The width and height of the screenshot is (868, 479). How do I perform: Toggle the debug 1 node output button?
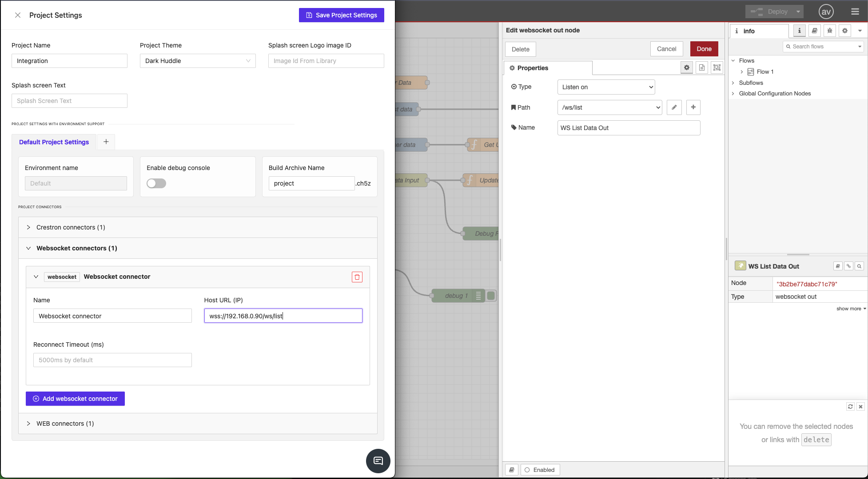tap(491, 296)
